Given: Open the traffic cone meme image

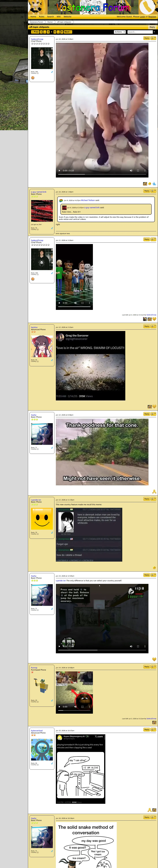Looking at the screenshot, I should [x=102, y=452].
